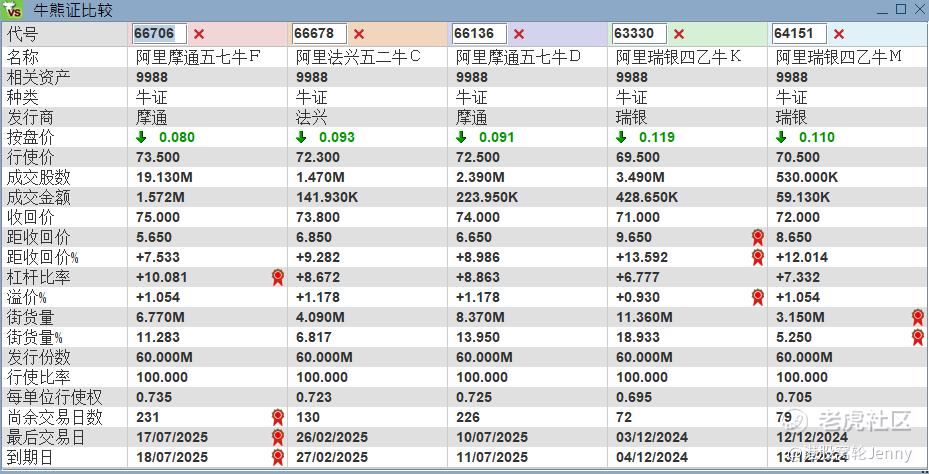
Task: Remove warrant 63330 with its red X
Action: [x=679, y=34]
